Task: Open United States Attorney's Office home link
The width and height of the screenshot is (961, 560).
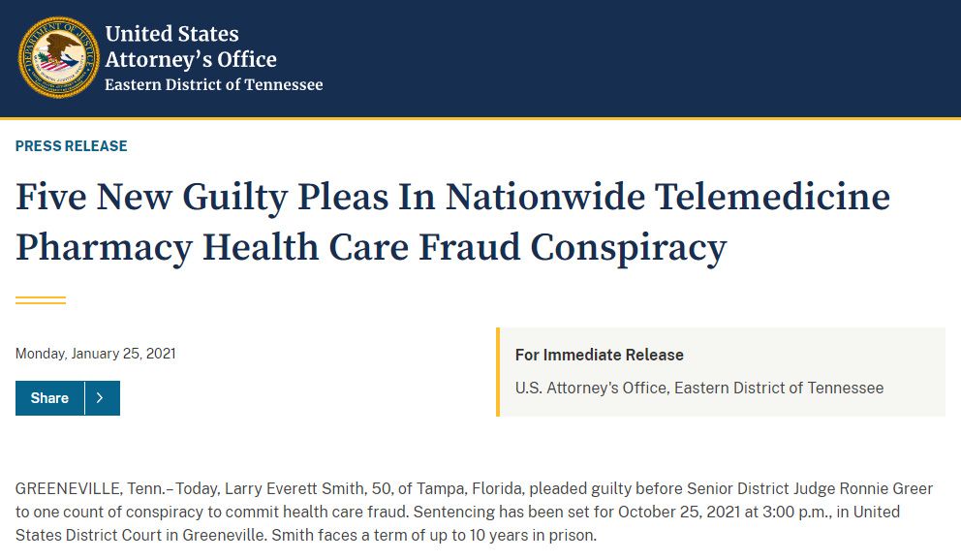Action: (191, 47)
